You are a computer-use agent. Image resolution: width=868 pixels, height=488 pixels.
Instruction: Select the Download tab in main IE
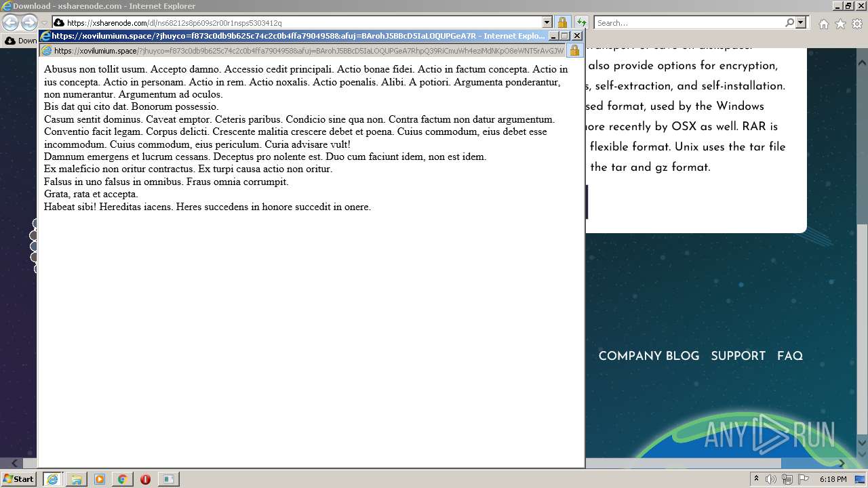coord(20,41)
